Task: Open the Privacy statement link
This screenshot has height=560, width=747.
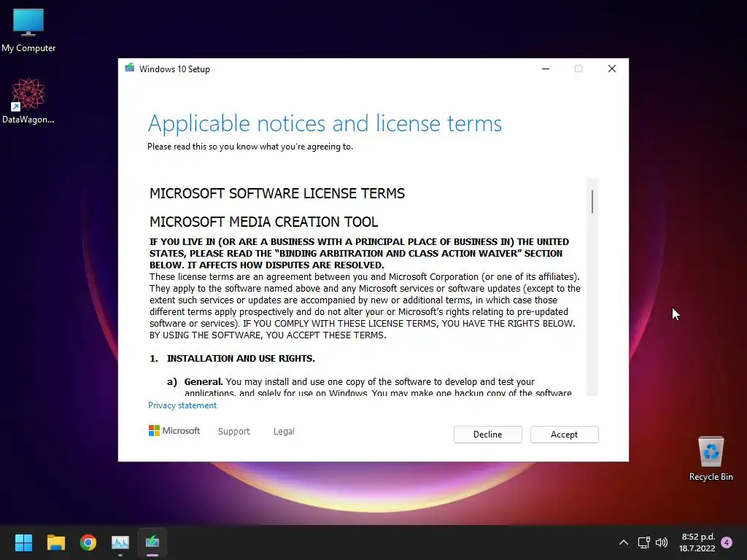Action: point(182,405)
